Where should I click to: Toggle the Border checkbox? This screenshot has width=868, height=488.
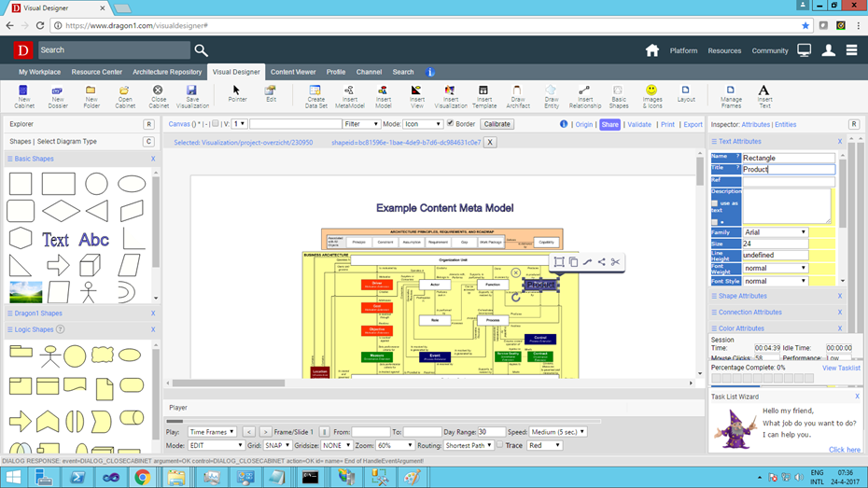pos(450,124)
